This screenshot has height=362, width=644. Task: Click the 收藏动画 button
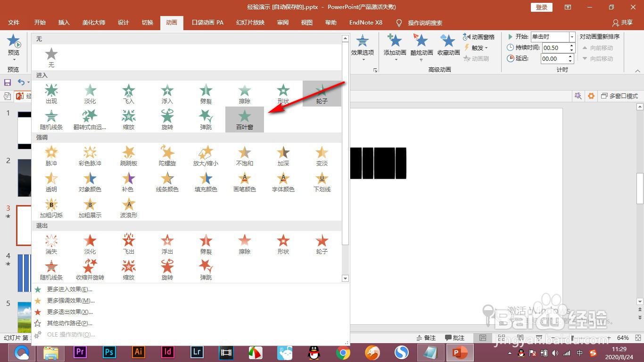click(448, 45)
